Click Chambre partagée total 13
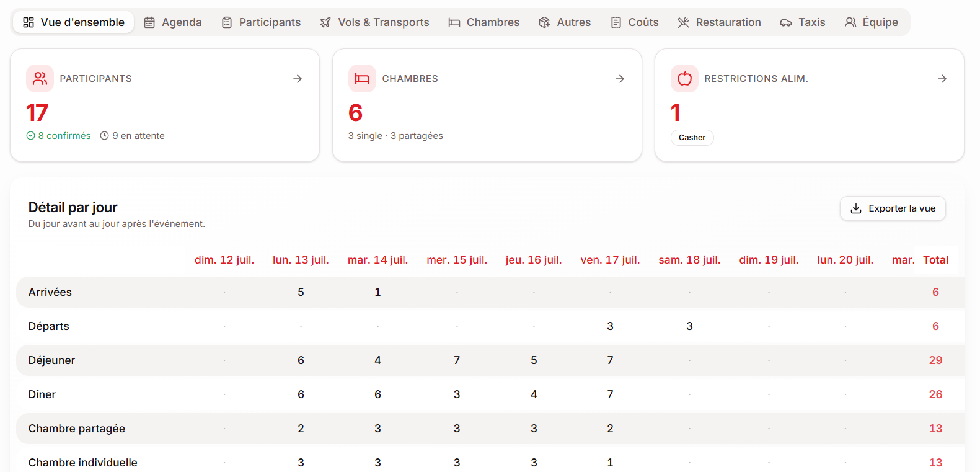Image resolution: width=980 pixels, height=472 pixels. pos(935,429)
